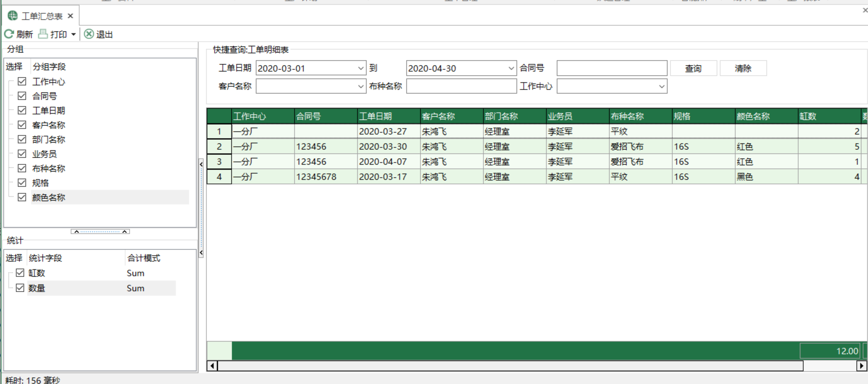Screen dimensions: 868x384
Task: Toggle the 数量 statistics checkbox
Action: (20, 288)
